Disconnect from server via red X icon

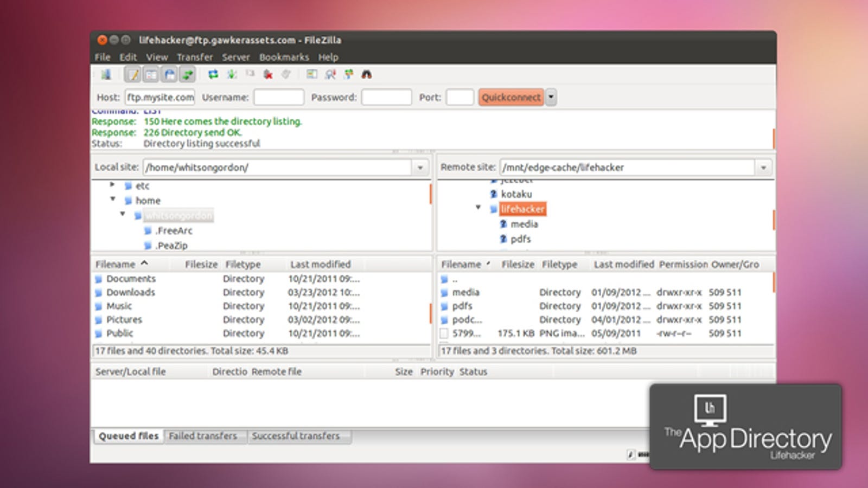click(x=268, y=74)
